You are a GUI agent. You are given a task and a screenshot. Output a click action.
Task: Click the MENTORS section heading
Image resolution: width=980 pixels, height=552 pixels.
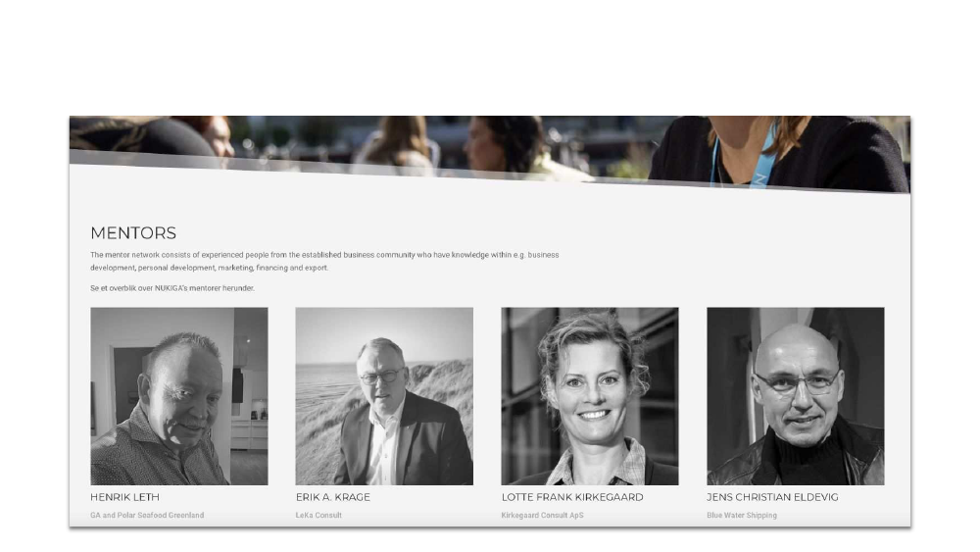coord(133,233)
